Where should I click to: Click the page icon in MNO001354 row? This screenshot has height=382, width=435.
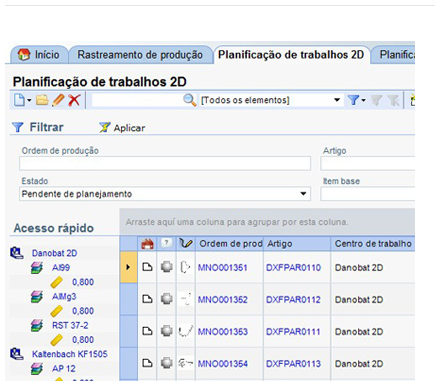click(x=147, y=363)
